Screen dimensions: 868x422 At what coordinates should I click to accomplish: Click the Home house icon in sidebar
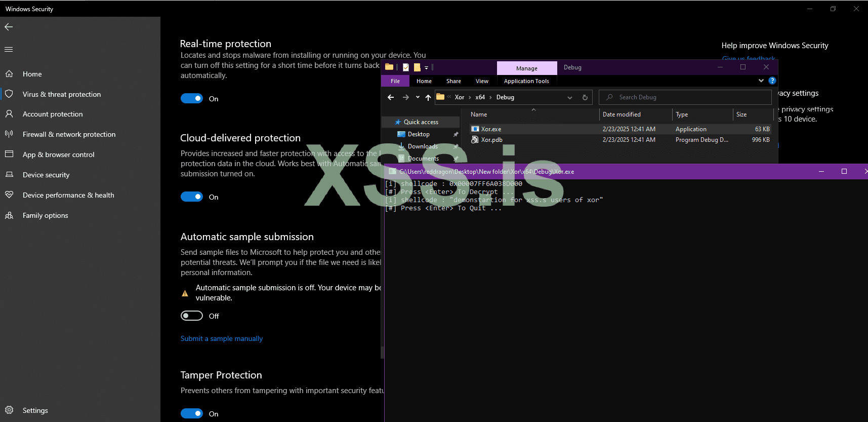9,74
